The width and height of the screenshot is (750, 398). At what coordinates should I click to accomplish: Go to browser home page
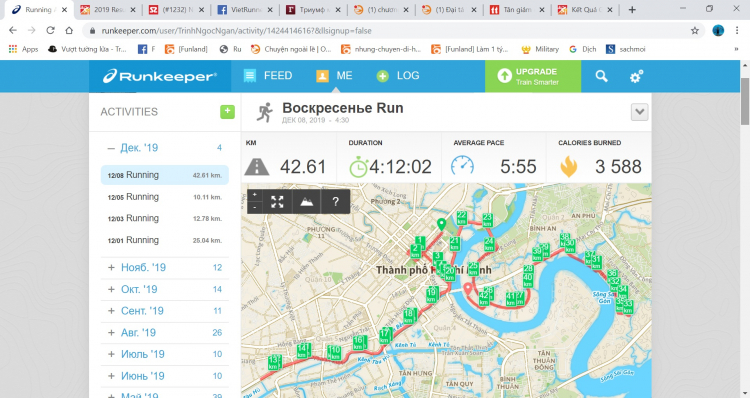pos(69,31)
